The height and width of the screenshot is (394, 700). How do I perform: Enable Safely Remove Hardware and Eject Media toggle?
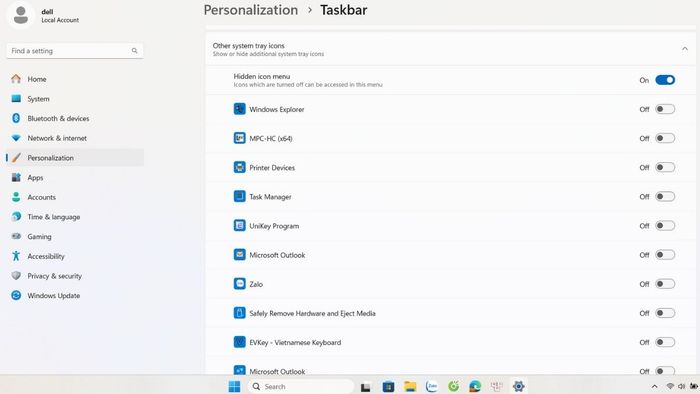coord(665,313)
